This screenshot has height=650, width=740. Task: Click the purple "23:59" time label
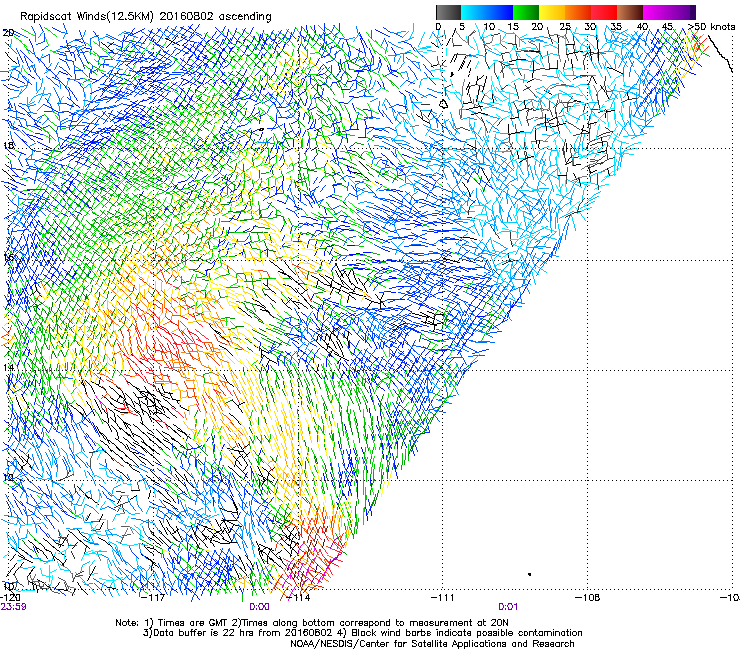(13, 607)
